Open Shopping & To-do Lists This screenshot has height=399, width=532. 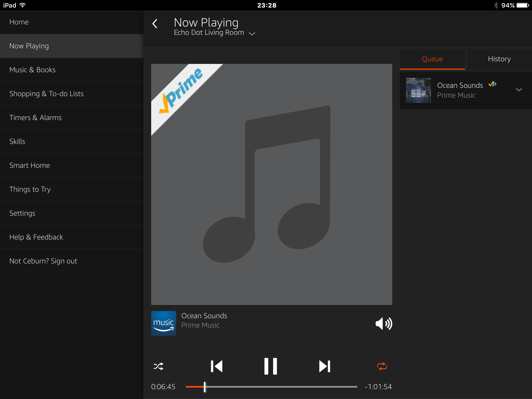pos(72,94)
